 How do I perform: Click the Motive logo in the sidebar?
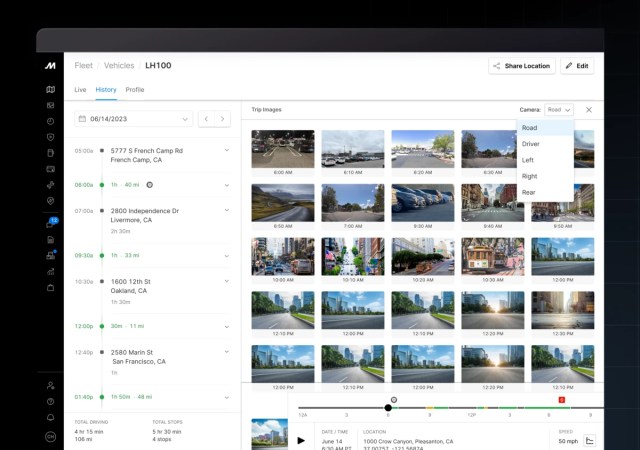(50, 66)
